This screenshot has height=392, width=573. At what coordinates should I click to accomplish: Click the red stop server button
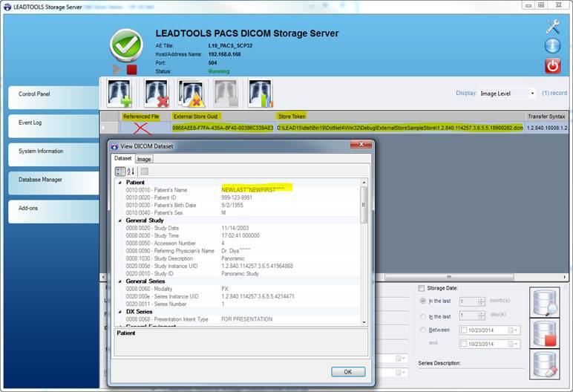coord(131,70)
